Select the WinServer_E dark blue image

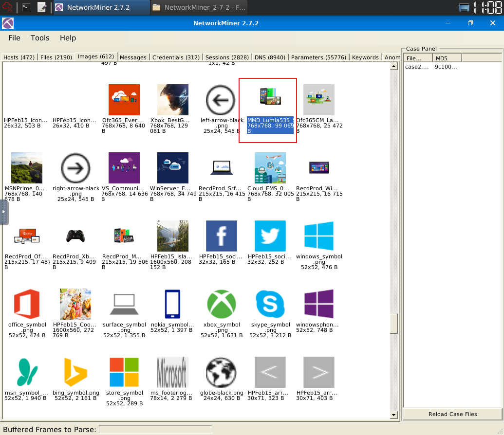pyautogui.click(x=172, y=168)
